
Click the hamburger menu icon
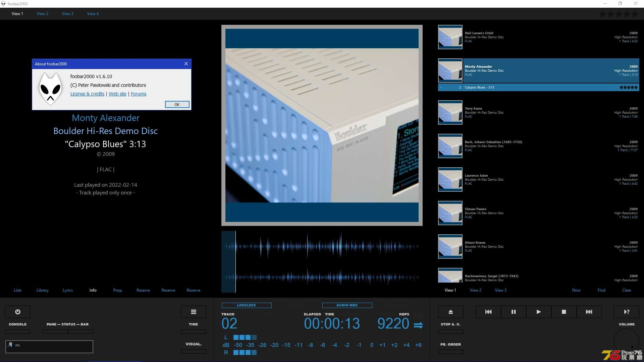point(193,312)
